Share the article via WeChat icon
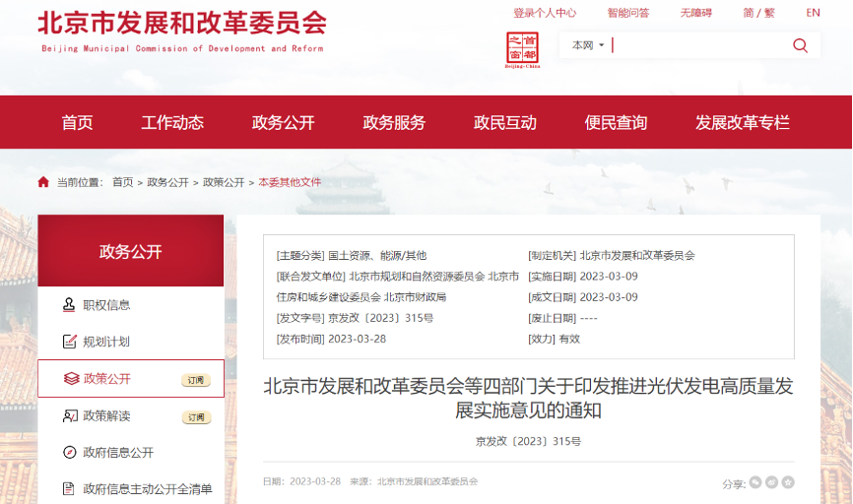Viewport: 853px width, 504px height. (755, 481)
